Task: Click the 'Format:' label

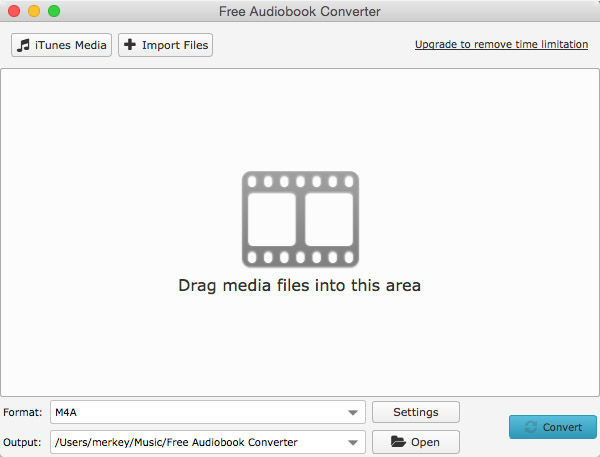Action: pyautogui.click(x=23, y=412)
